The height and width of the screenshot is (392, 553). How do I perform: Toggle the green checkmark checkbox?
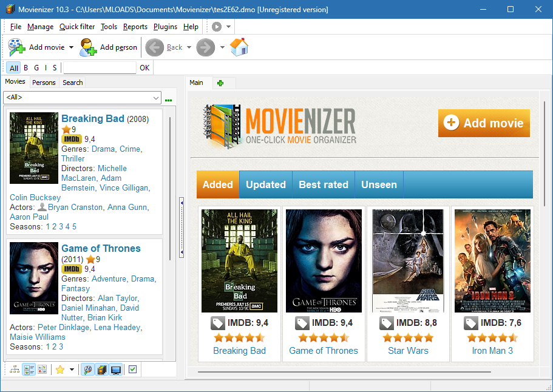coord(132,369)
